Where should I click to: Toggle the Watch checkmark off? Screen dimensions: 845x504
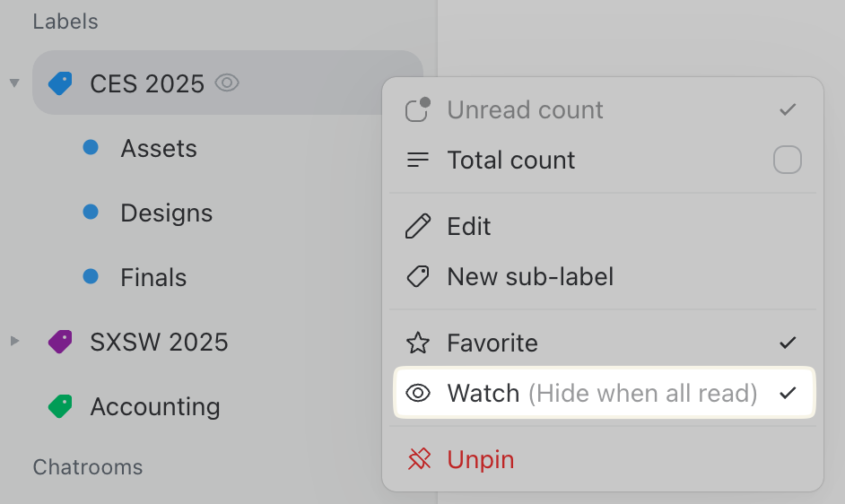788,393
